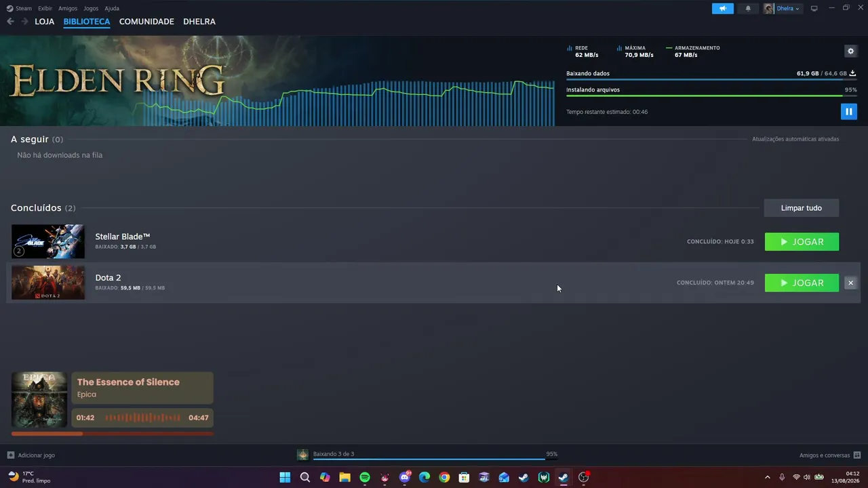868x488 pixels.
Task: Open Wi-Fi network tray icon
Action: tap(796, 477)
